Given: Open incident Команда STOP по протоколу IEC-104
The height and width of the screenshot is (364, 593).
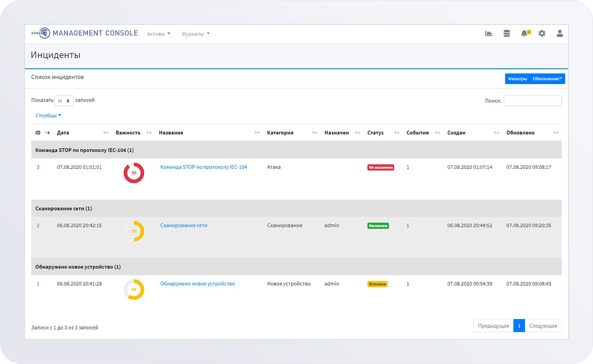Looking at the screenshot, I should (204, 167).
